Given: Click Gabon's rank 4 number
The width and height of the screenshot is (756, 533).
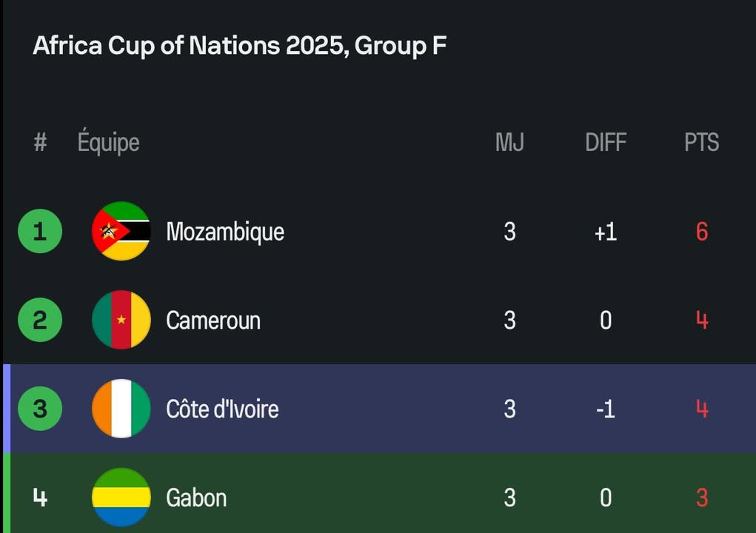Looking at the screenshot, I should [x=40, y=497].
